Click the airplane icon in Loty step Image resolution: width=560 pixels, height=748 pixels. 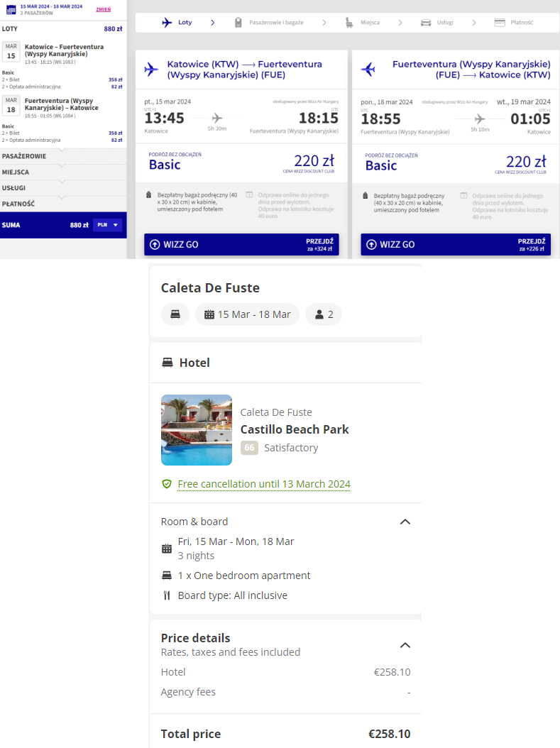click(167, 23)
